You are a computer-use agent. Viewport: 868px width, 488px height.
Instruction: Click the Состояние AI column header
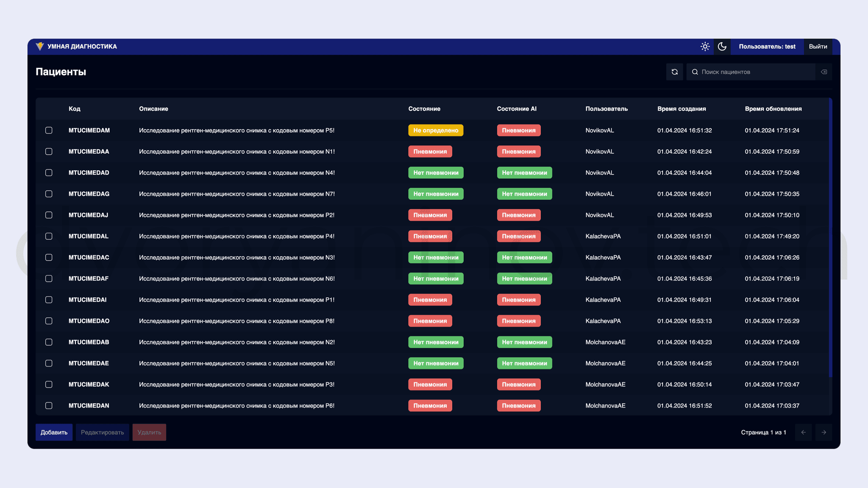click(517, 109)
